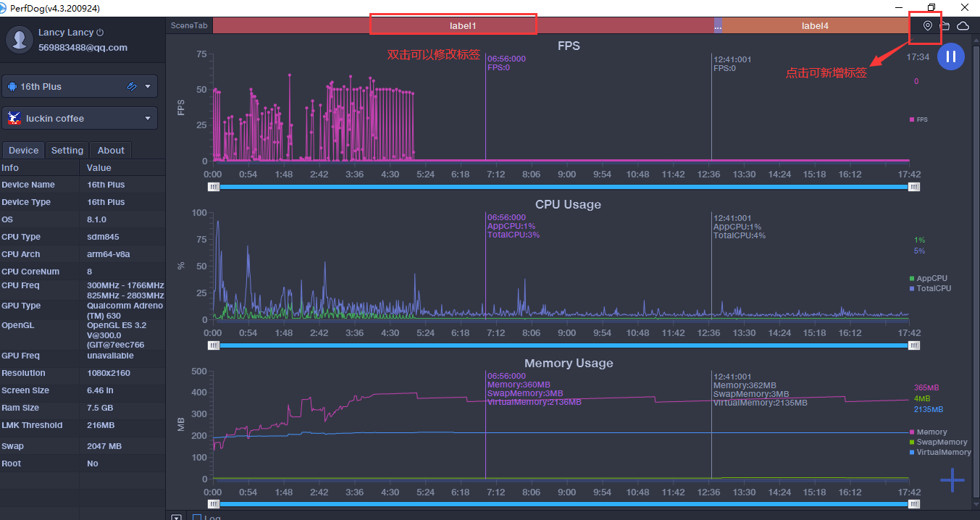
Task: Click the cloud upload icon
Action: (x=963, y=25)
